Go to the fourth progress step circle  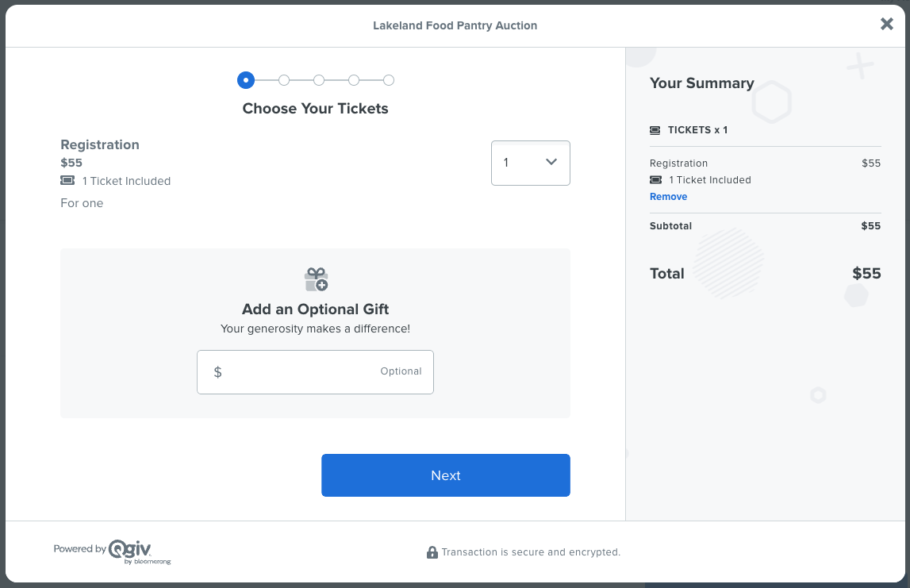point(354,80)
